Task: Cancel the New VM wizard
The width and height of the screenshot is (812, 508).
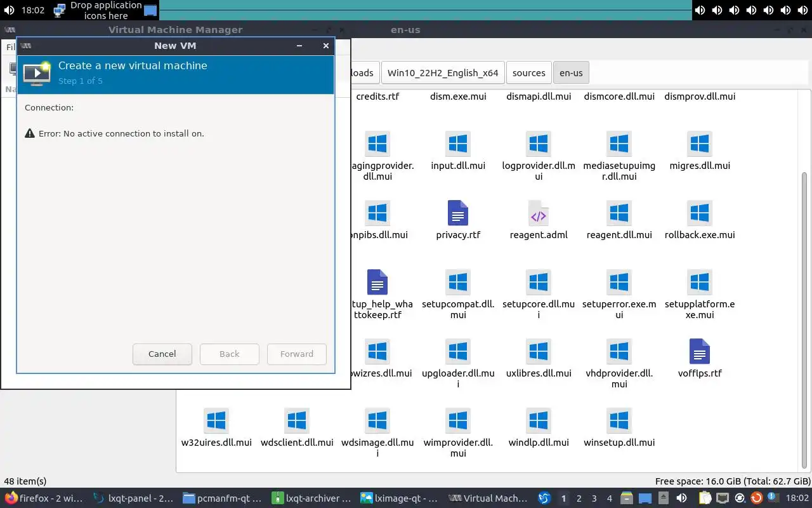Action: [162, 354]
